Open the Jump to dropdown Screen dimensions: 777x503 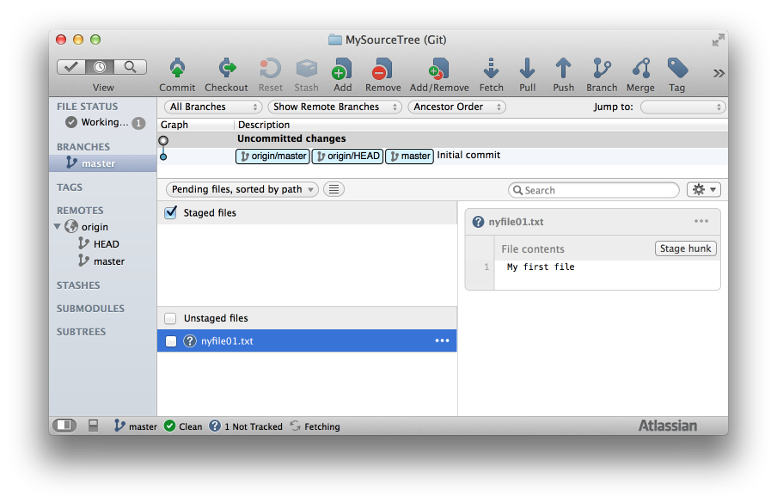pyautogui.click(x=682, y=107)
